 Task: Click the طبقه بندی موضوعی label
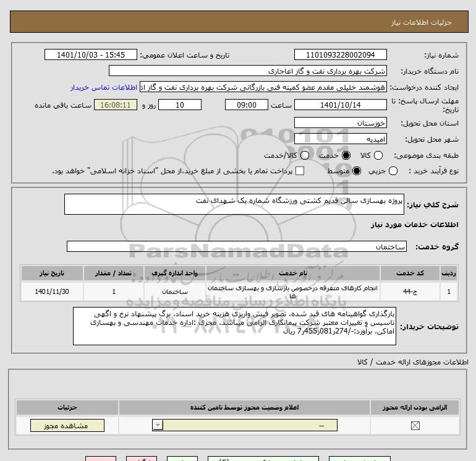[426, 155]
